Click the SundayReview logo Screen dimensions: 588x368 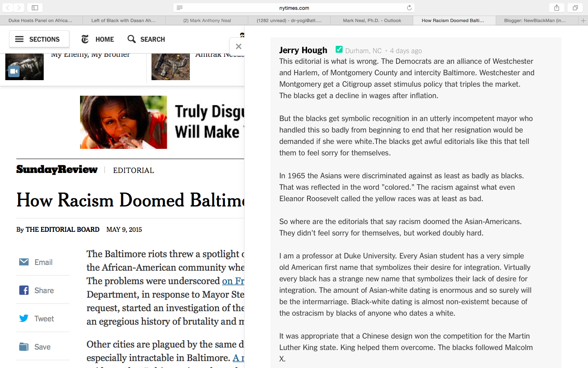click(57, 169)
